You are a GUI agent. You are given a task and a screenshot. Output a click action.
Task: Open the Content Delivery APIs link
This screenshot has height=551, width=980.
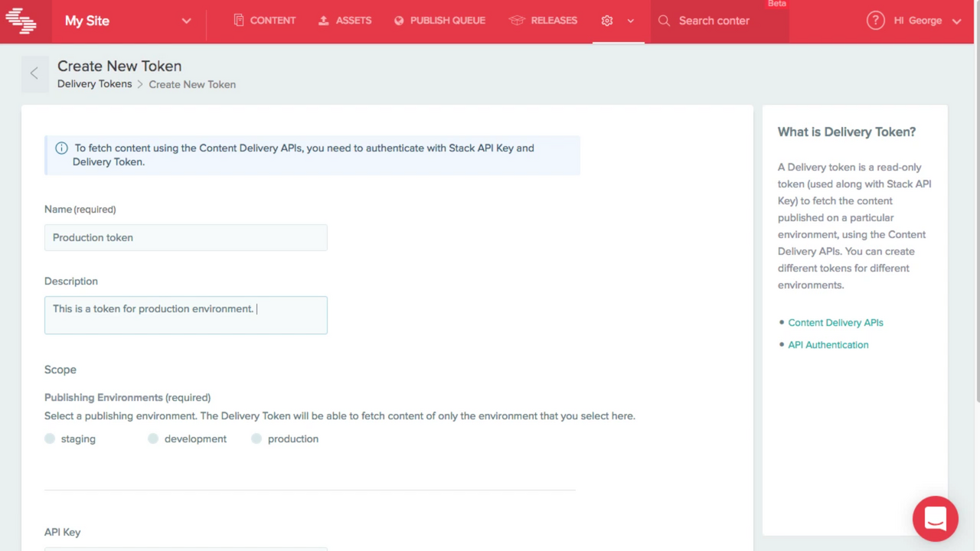coord(835,322)
